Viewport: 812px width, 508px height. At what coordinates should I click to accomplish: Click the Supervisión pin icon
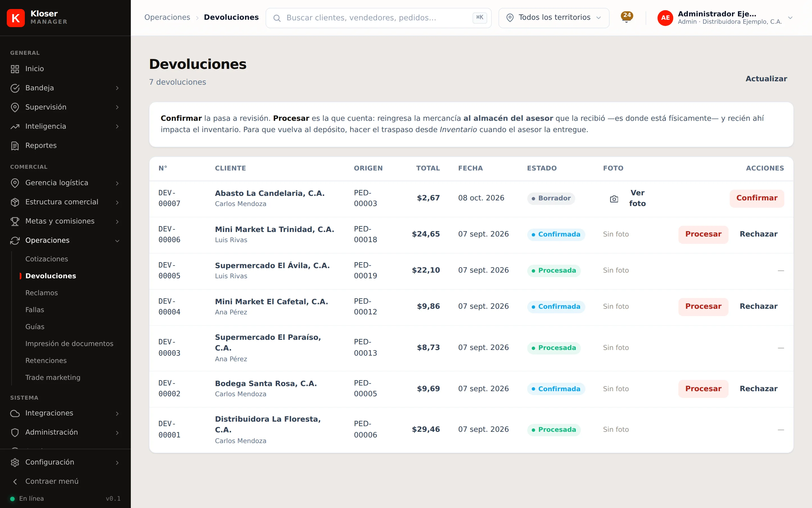(x=15, y=107)
